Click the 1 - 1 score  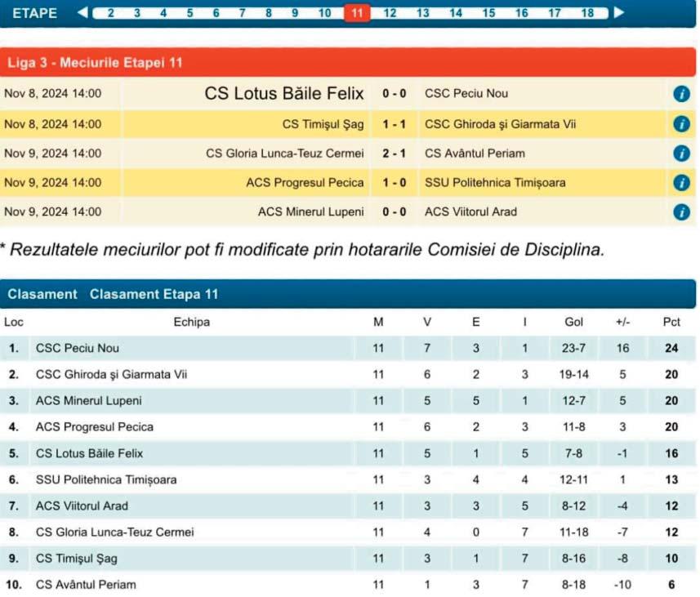(394, 124)
